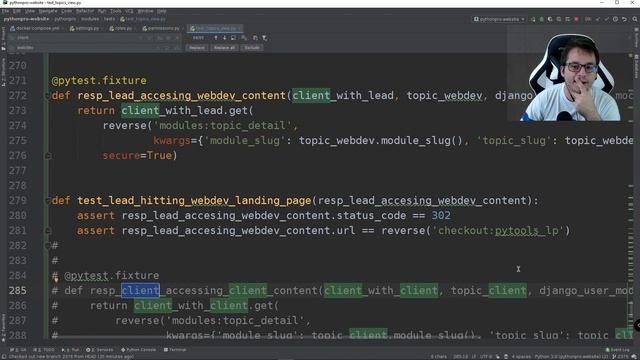This screenshot has width=640, height=360.
Task: Click pythonpro-website root breadcrumb
Action: [27, 19]
